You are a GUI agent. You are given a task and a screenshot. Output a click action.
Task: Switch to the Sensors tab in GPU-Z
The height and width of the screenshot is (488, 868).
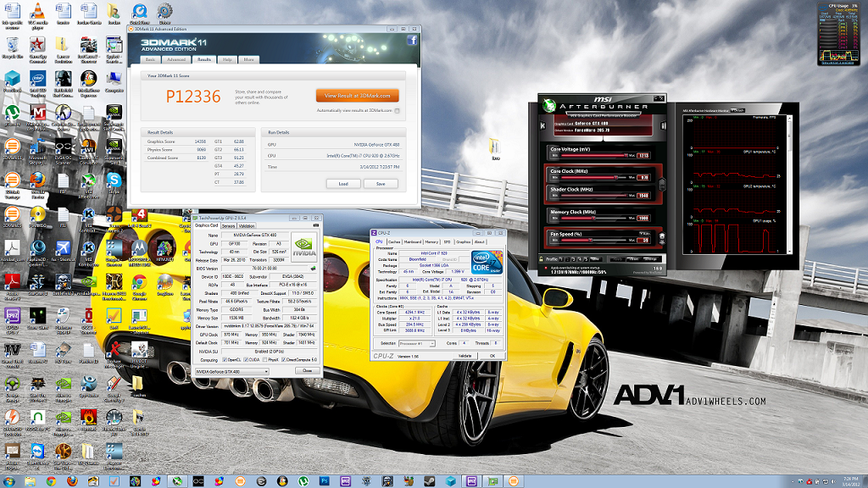229,225
